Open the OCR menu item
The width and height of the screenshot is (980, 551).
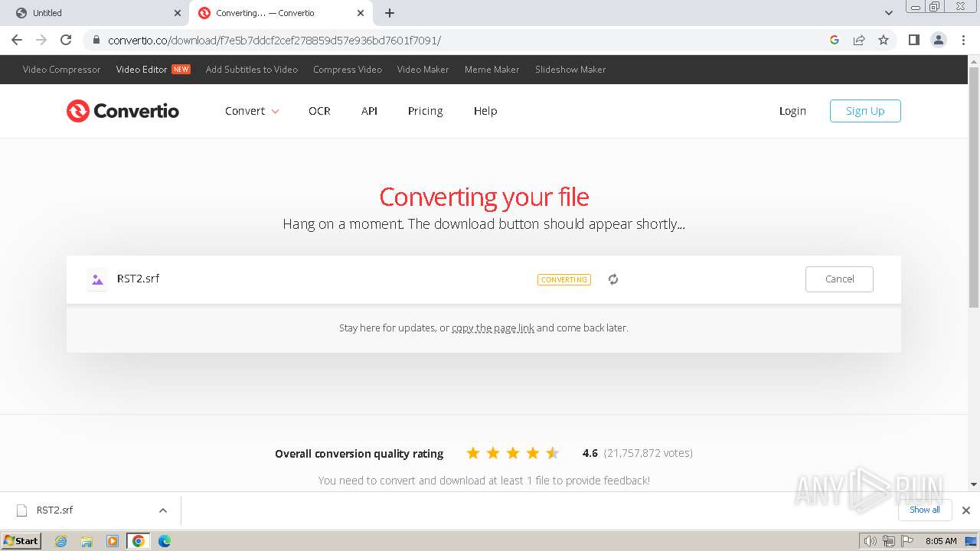(319, 111)
